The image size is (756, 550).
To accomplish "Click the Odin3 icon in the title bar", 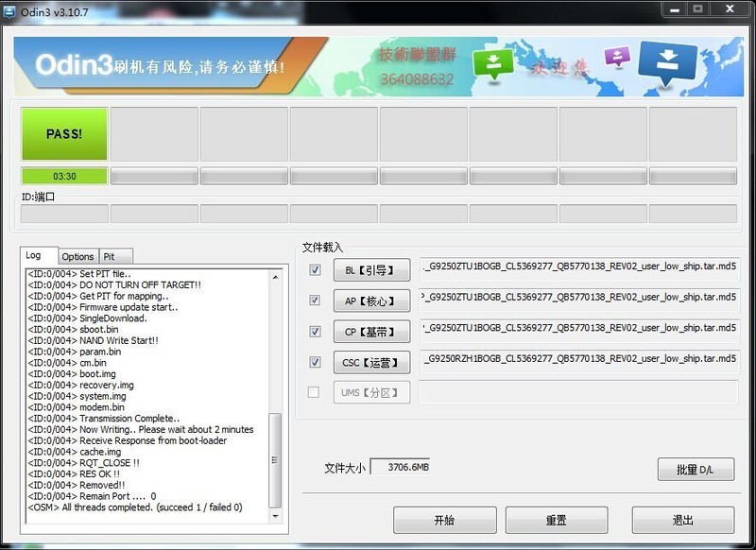I will point(11,11).
